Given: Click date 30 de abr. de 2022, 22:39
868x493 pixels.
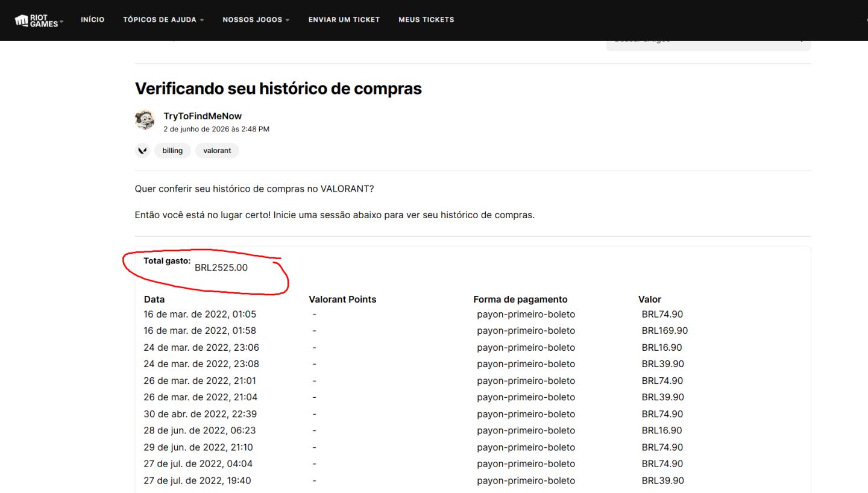Looking at the screenshot, I should pos(201,413).
